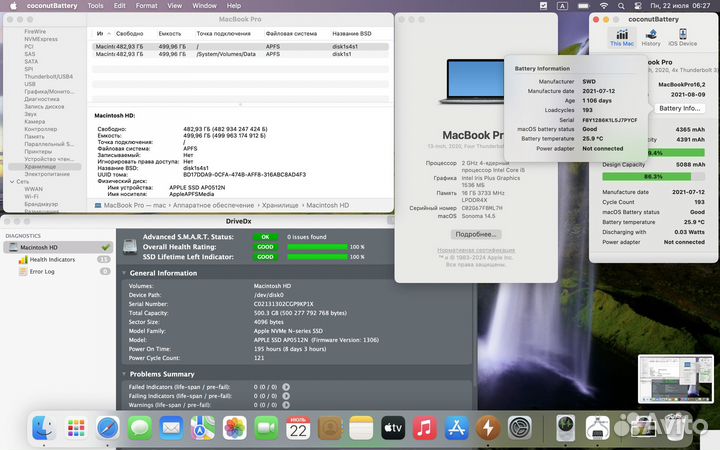
Task: Open Apple TV from the Dock
Action: [x=393, y=428]
